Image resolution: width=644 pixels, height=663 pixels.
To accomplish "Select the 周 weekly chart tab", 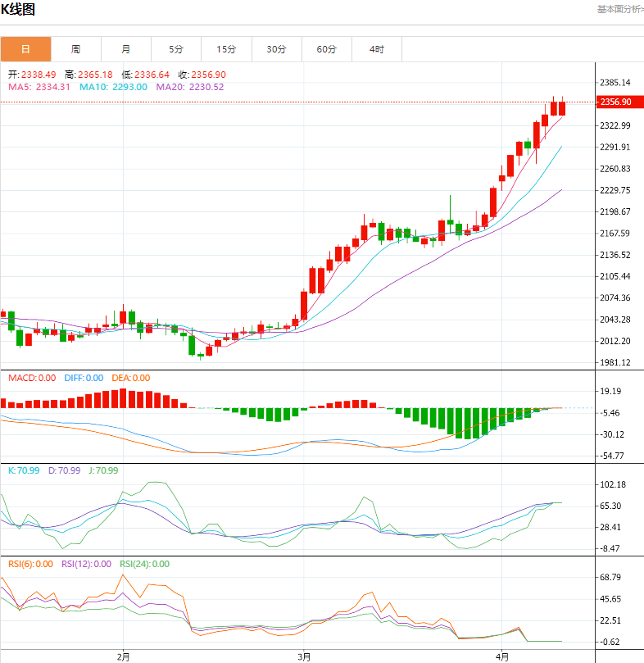I will click(75, 49).
